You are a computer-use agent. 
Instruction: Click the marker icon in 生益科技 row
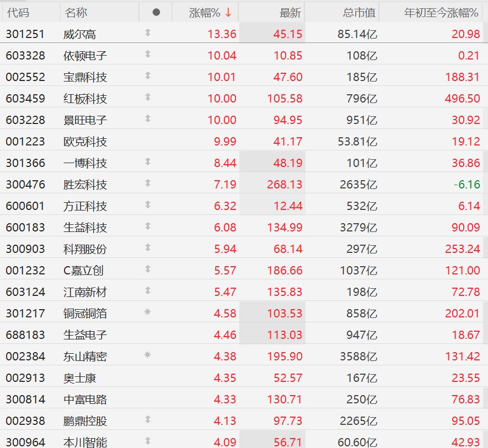coord(148,226)
